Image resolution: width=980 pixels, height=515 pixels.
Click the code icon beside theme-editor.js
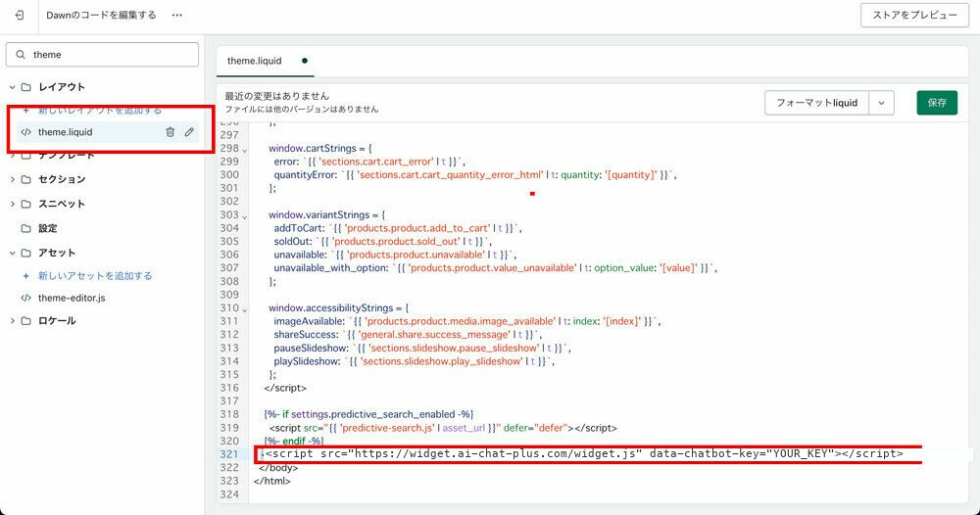[x=25, y=298]
